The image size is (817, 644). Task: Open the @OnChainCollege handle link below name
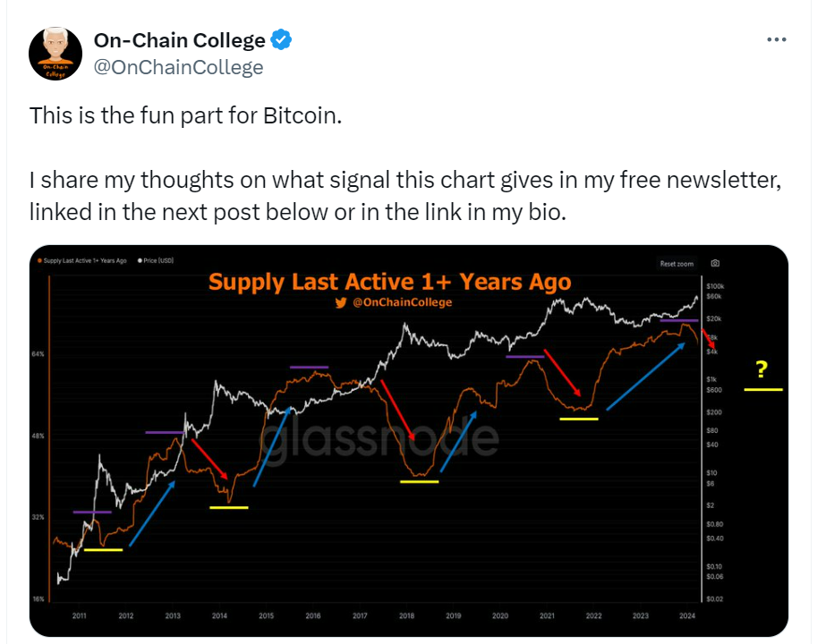[178, 68]
